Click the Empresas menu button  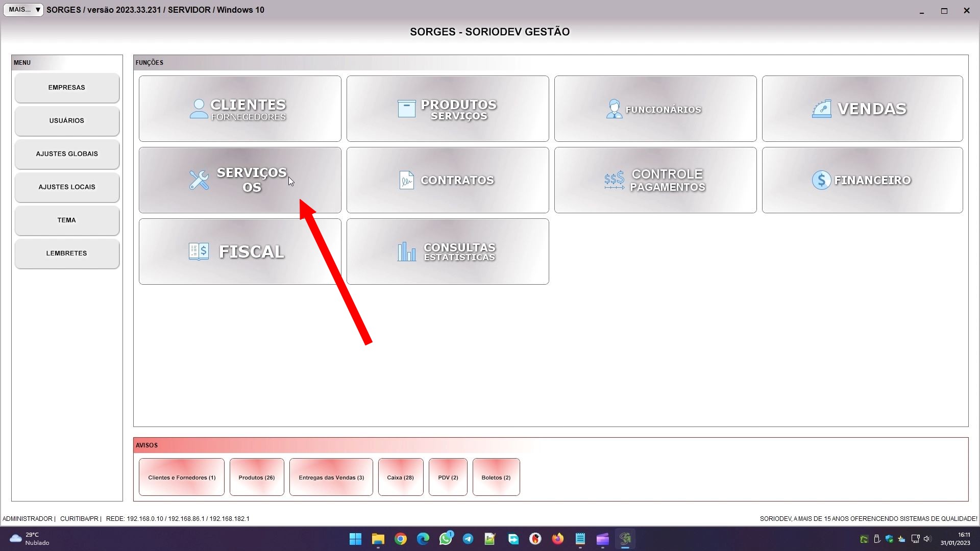(67, 88)
